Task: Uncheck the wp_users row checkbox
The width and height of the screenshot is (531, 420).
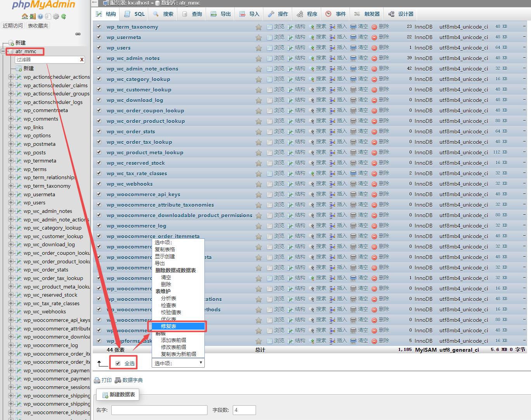Action: [x=99, y=48]
